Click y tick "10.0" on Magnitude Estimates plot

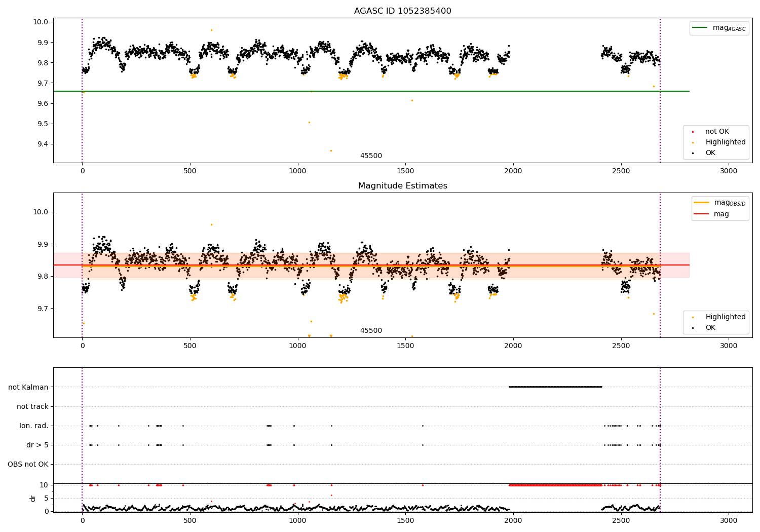click(40, 212)
